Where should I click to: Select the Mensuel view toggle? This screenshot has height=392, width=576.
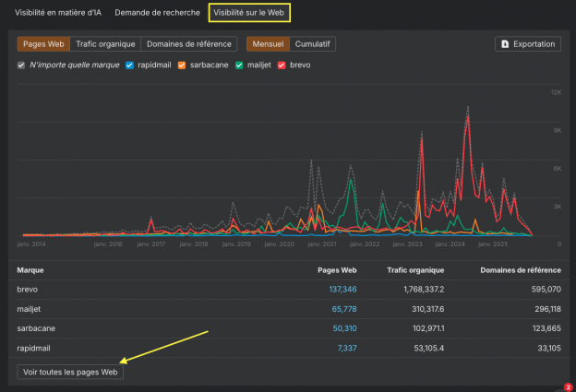pyautogui.click(x=267, y=43)
